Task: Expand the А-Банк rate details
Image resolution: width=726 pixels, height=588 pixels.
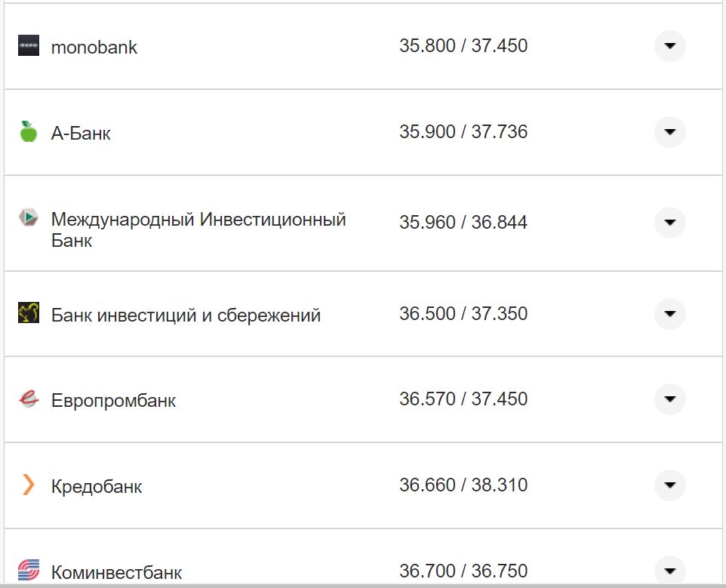Action: click(x=669, y=132)
